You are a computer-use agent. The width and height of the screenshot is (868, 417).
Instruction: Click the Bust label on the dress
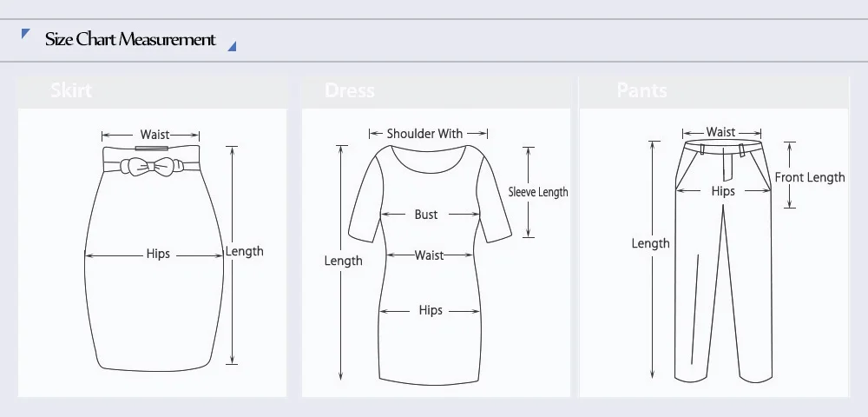426,215
